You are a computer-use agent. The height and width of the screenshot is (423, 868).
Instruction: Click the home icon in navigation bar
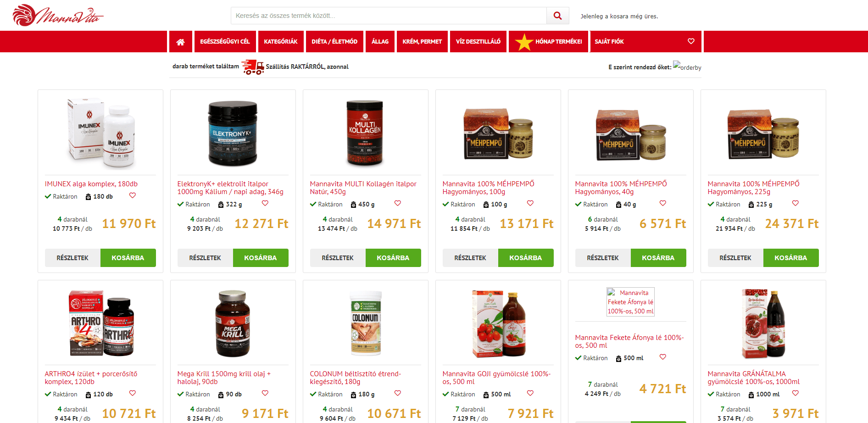(x=180, y=42)
